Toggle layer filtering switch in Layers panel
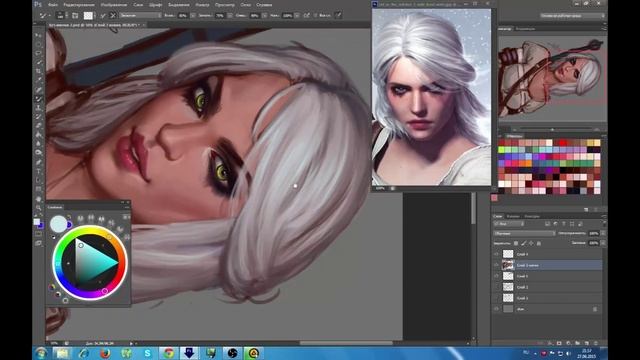Screen dimensions: 640x360 click(x=604, y=224)
